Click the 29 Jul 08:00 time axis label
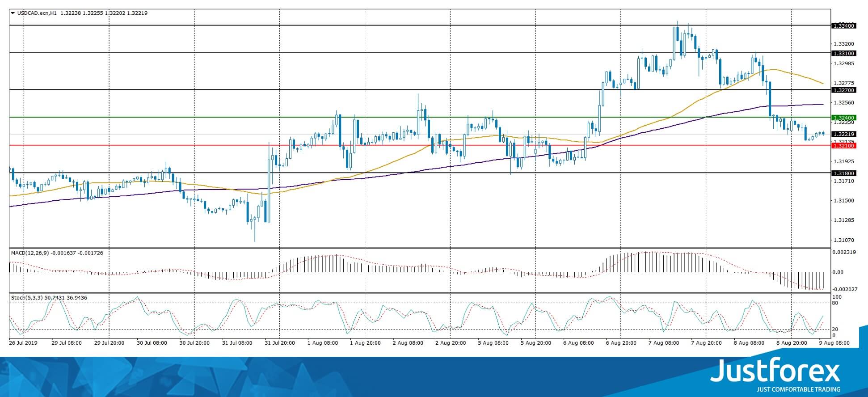868x397 pixels. click(x=67, y=343)
